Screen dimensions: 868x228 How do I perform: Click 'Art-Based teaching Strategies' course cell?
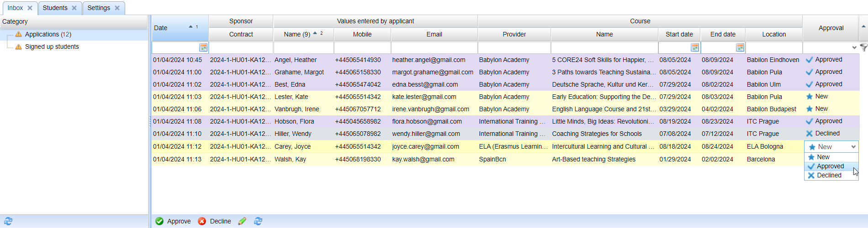pyautogui.click(x=593, y=159)
